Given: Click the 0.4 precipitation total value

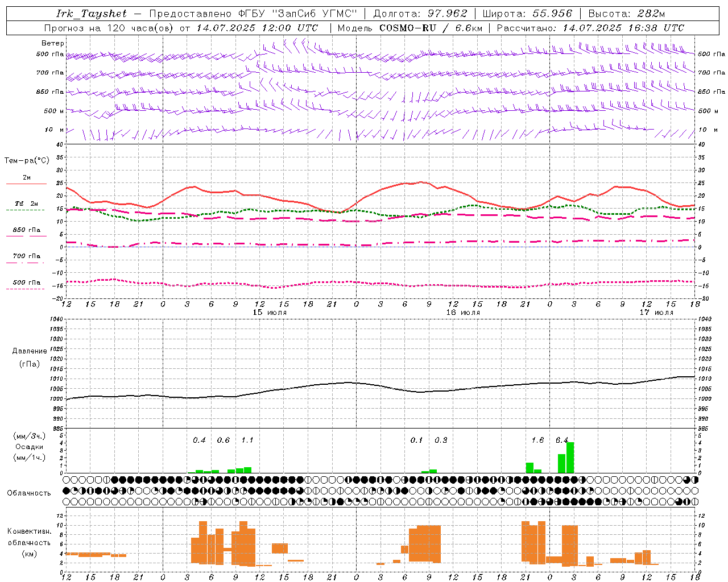Looking at the screenshot, I should 199,440.
